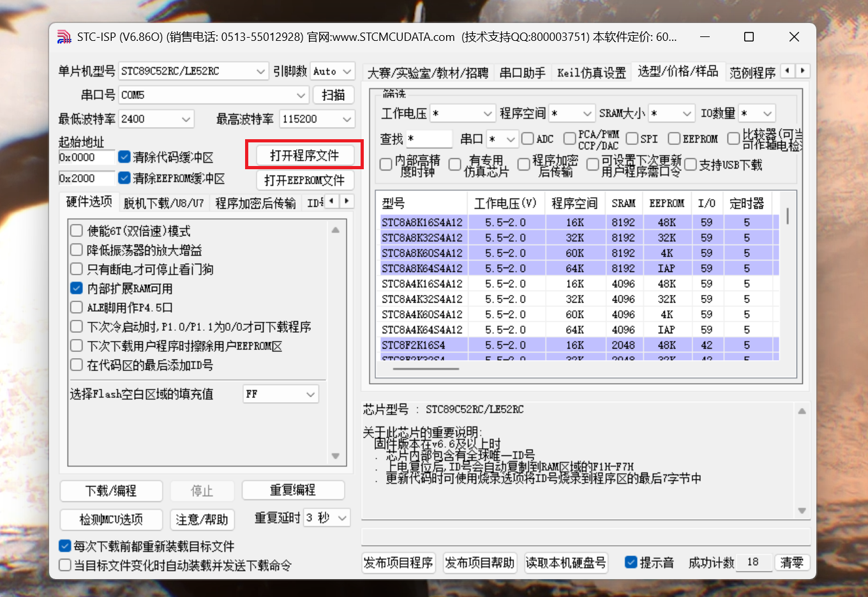Open 工作电压 filter dropdown
This screenshot has width=868, height=597.
pos(463,113)
